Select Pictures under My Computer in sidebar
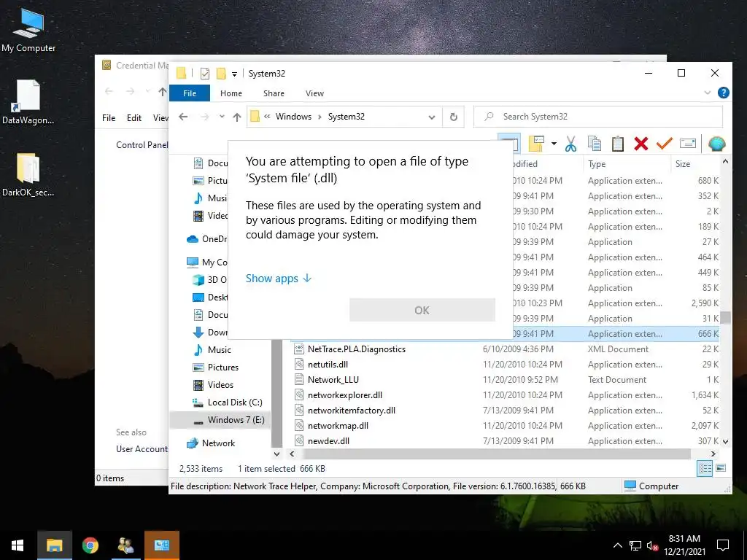The height and width of the screenshot is (560, 747). point(223,367)
